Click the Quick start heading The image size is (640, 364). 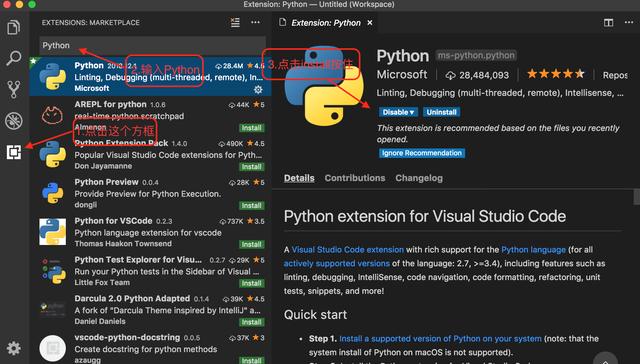tap(316, 315)
